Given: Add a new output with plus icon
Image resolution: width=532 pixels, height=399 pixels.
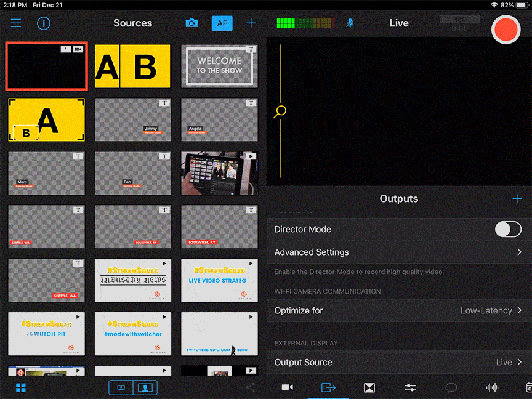Looking at the screenshot, I should point(517,198).
